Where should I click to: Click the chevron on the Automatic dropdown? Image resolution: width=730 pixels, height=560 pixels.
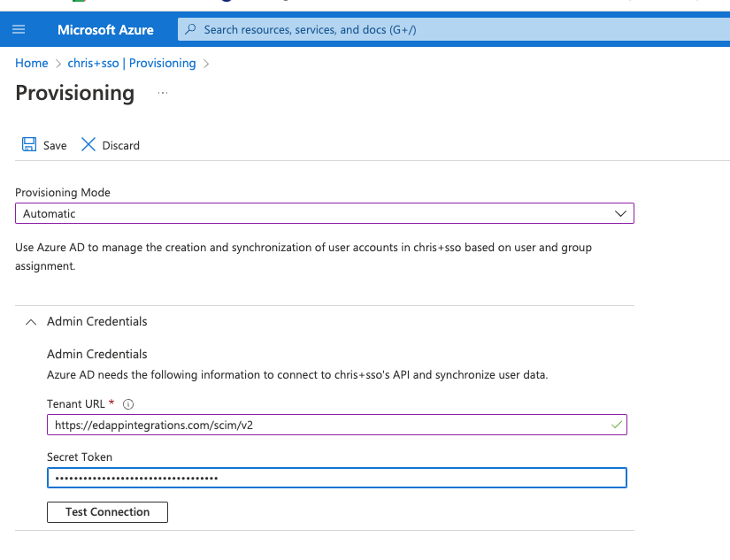(x=620, y=213)
